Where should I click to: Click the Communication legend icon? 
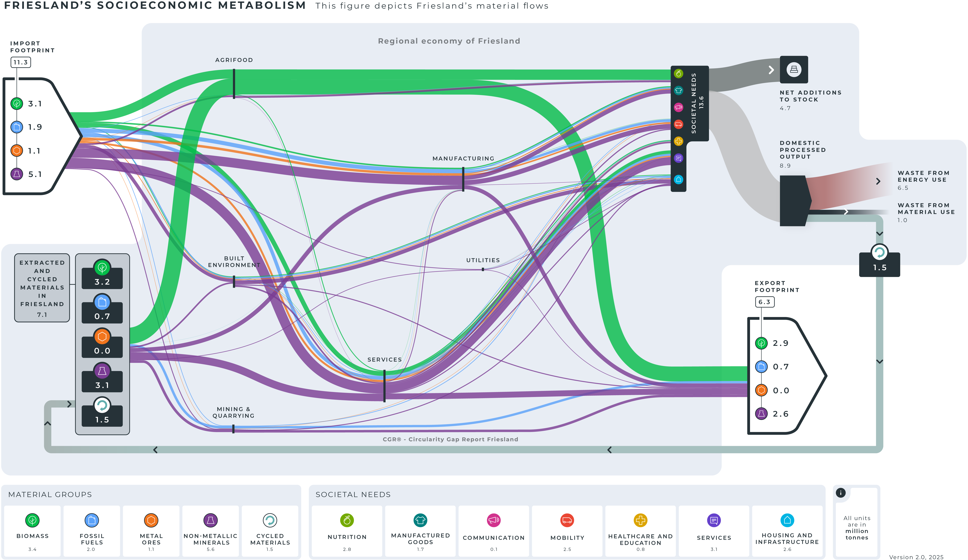494,520
